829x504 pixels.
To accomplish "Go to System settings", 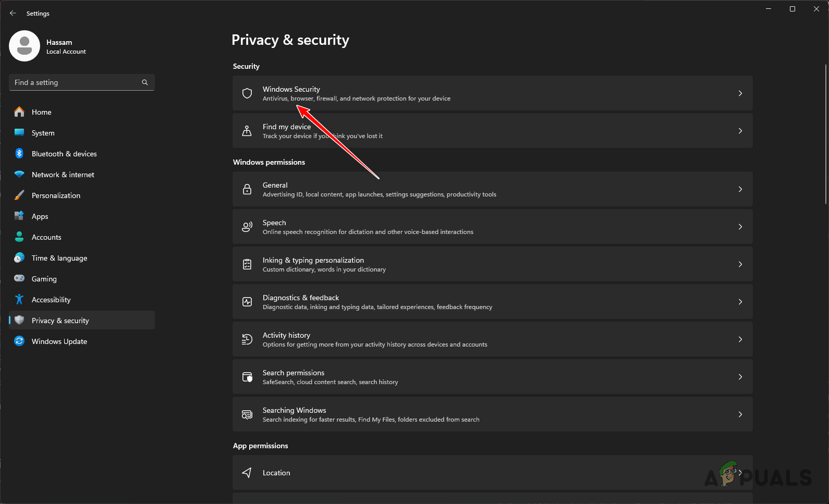I will (82, 132).
